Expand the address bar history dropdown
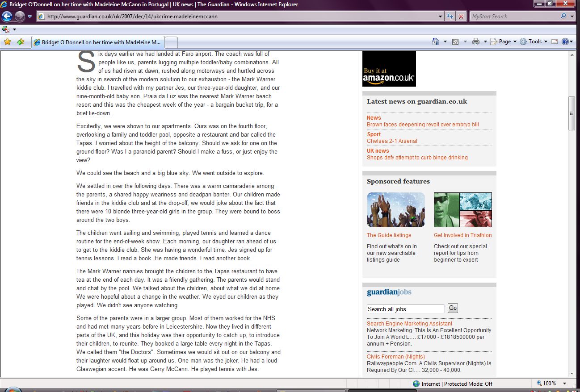Screen dimensions: 580x392 click(x=441, y=17)
